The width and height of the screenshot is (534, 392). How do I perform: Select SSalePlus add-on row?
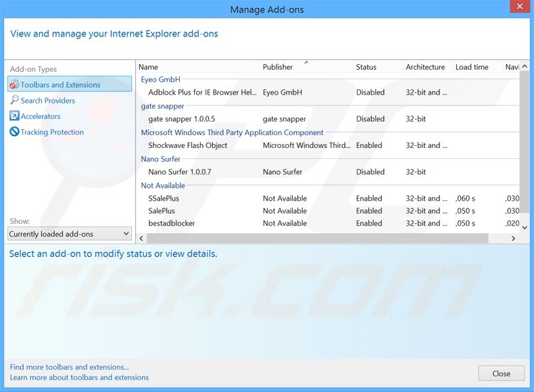329,198
